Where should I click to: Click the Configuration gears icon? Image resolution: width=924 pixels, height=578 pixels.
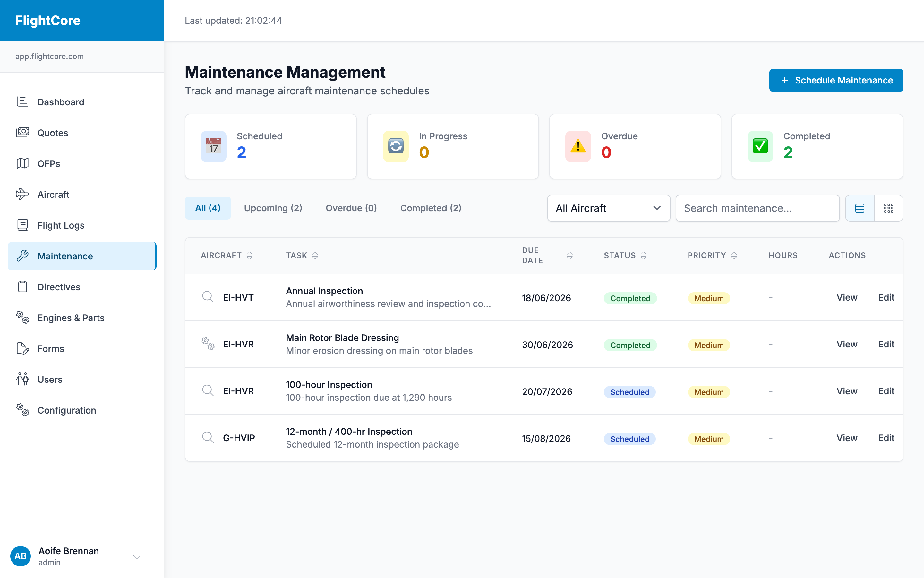[x=22, y=410]
